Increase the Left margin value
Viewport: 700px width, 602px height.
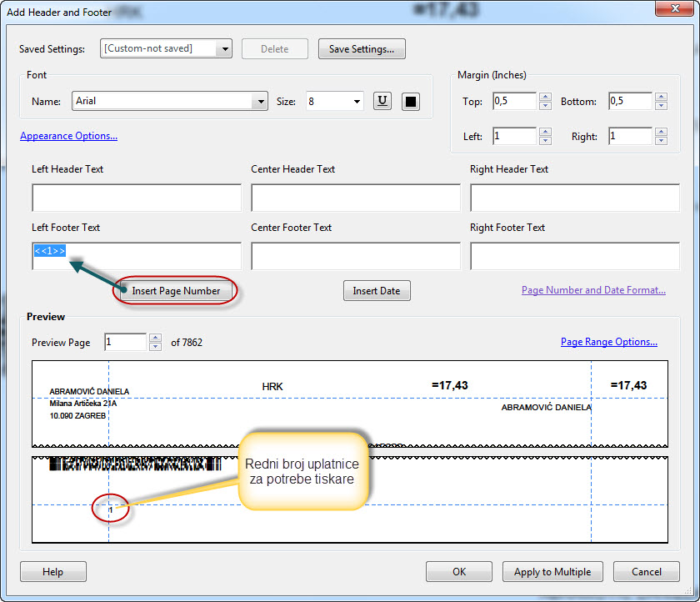point(545,132)
